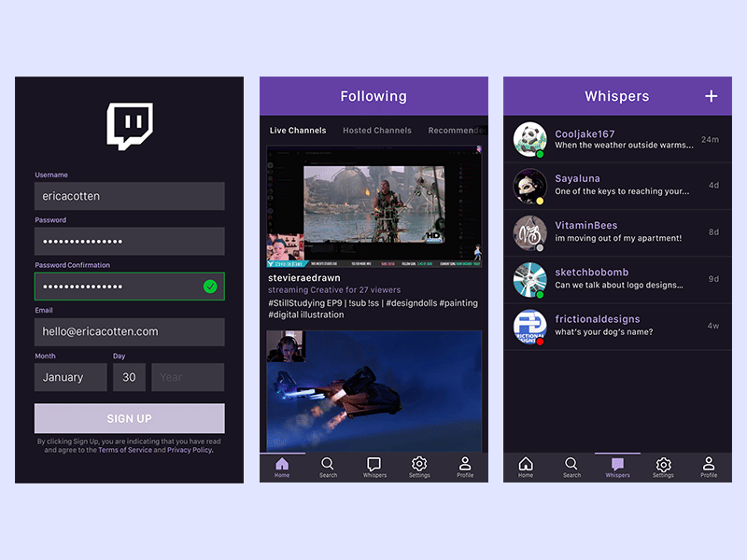The image size is (747, 560).
Task: Click the green checkmark in Password Confirmation
Action: (x=210, y=287)
